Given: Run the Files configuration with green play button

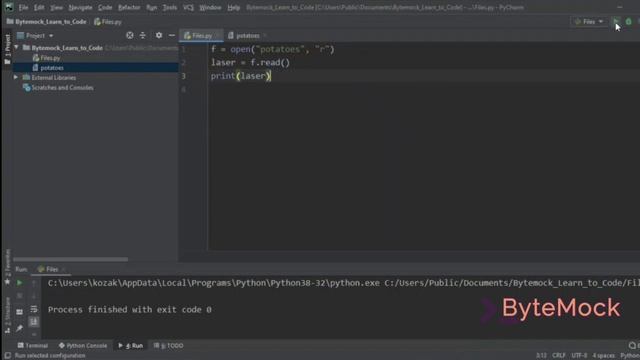Looking at the screenshot, I should pos(616,21).
